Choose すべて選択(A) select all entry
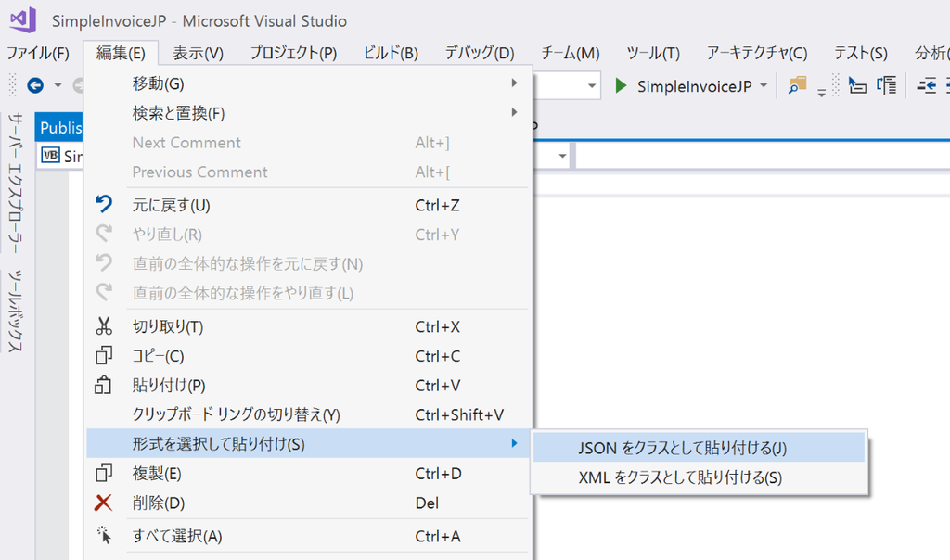 (x=308, y=536)
